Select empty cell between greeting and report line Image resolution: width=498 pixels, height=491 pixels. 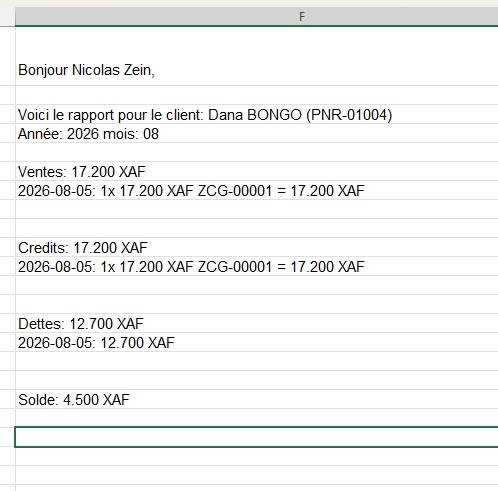pyautogui.click(x=257, y=95)
